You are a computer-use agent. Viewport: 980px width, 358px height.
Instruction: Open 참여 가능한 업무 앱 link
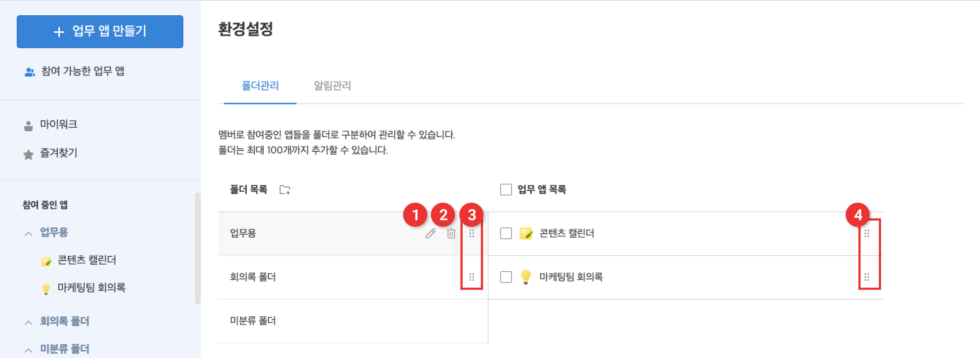point(83,71)
